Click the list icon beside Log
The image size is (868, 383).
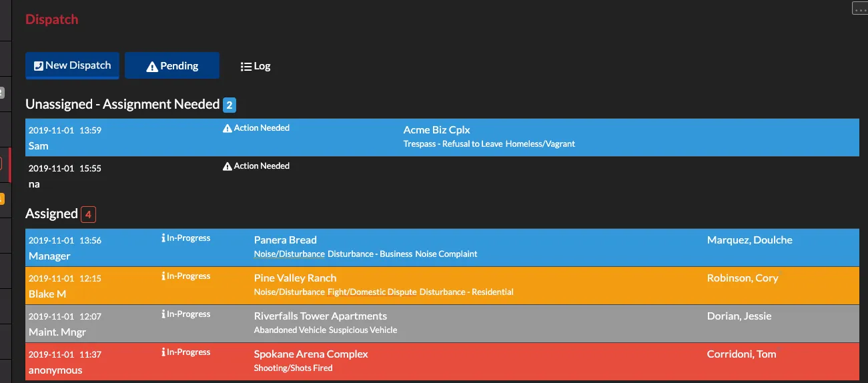246,66
